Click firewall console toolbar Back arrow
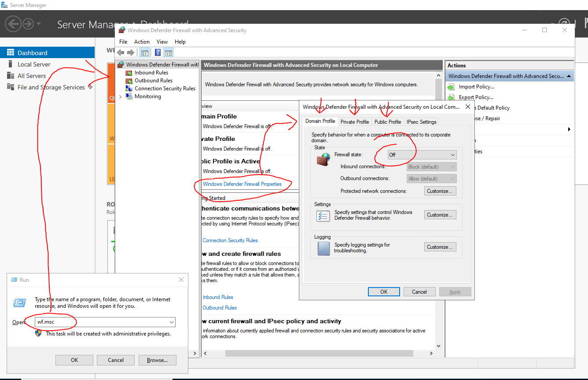This screenshot has height=380, width=588. (121, 53)
